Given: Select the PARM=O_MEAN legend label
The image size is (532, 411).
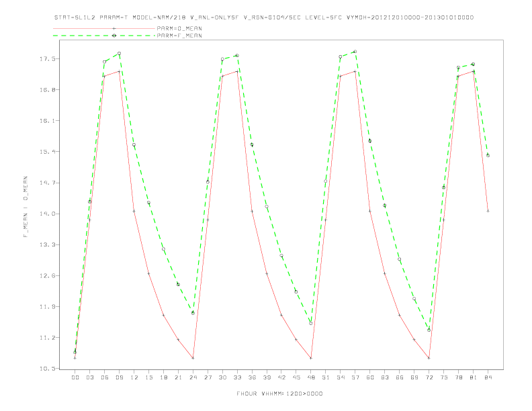Looking at the screenshot, I should coord(179,28).
